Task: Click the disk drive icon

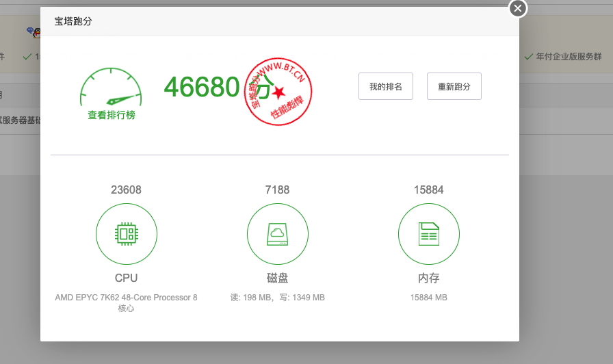Action: pos(277,234)
